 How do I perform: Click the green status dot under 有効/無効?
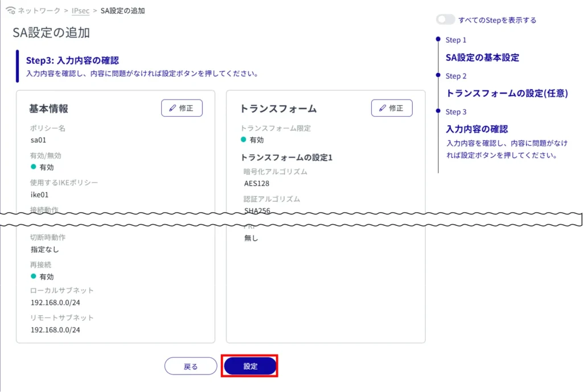34,167
